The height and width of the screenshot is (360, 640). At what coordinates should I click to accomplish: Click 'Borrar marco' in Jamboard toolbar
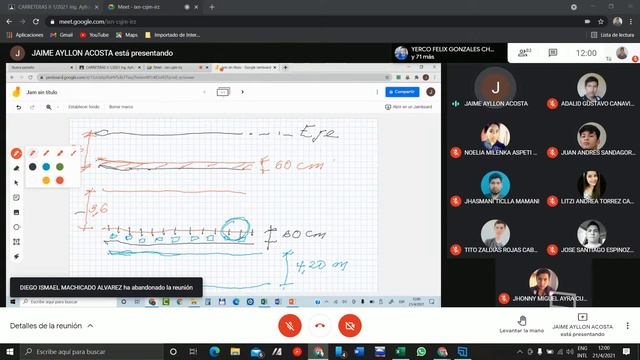tap(121, 107)
